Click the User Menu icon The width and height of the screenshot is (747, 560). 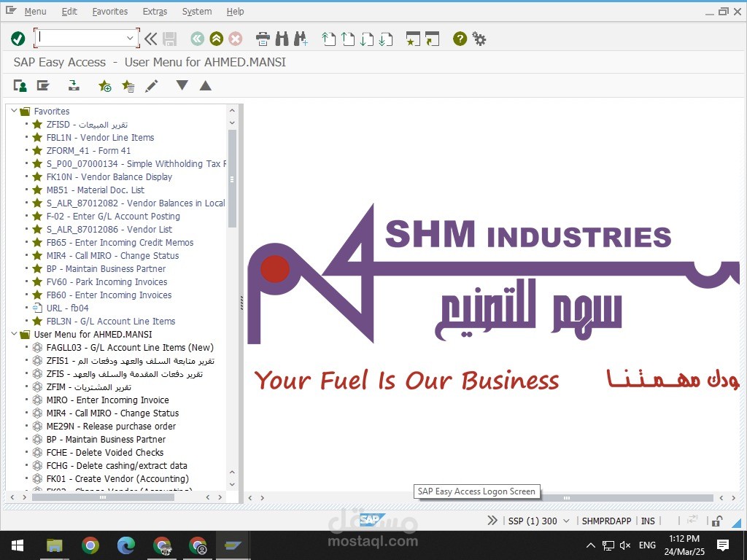point(20,86)
